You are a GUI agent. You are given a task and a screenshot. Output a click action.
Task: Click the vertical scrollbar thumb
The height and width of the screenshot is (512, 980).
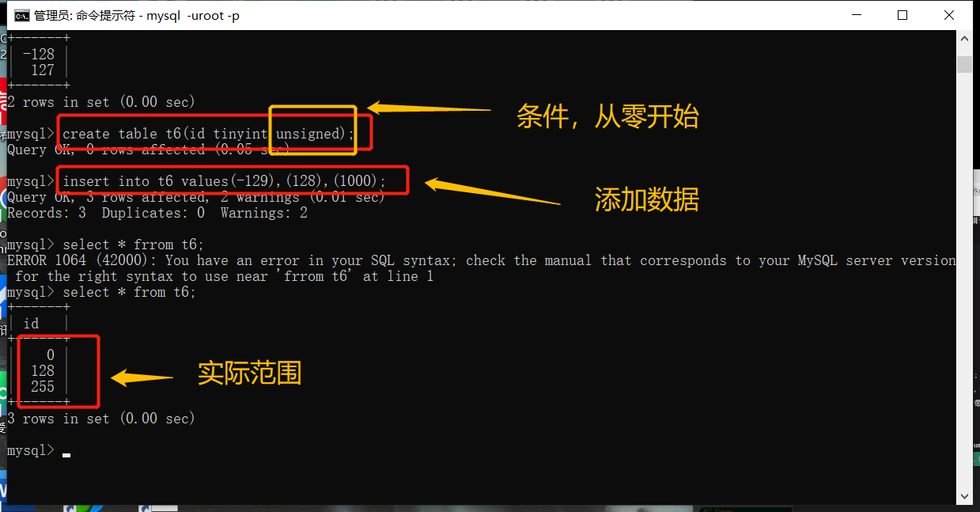pos(963,65)
